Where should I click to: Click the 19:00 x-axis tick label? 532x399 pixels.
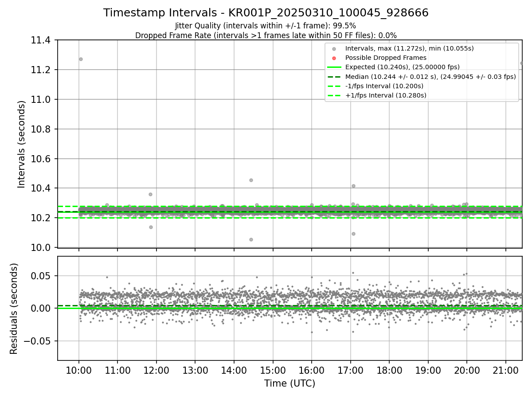[x=428, y=370]
